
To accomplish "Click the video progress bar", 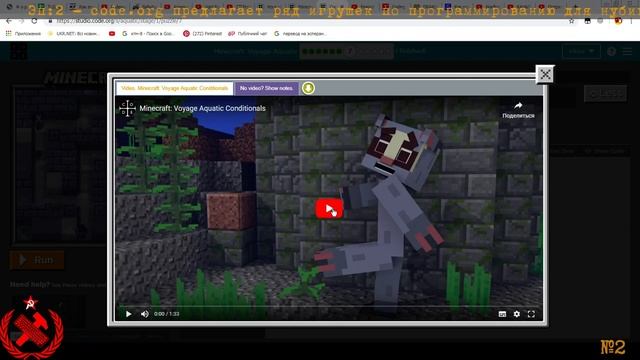I will [329, 305].
